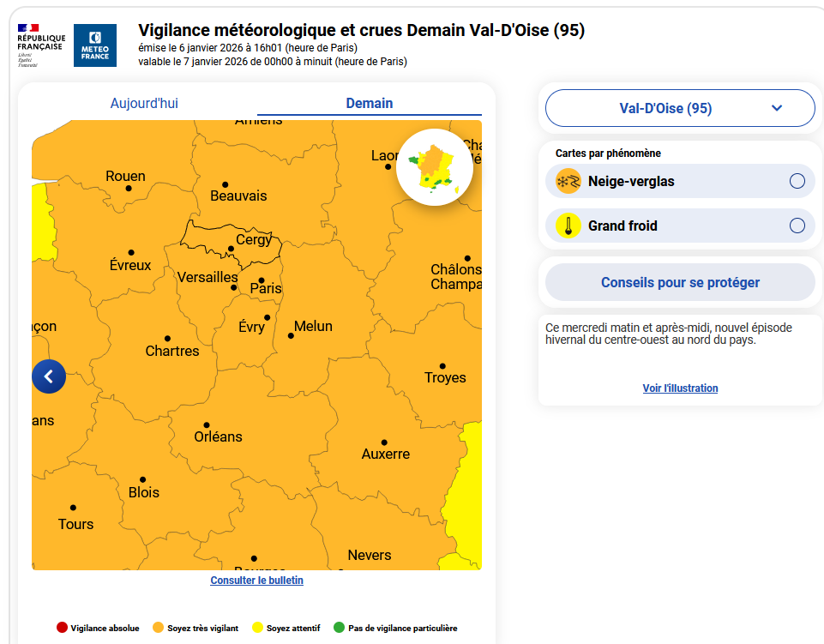Click the chevron arrow in the department selector

tap(777, 108)
